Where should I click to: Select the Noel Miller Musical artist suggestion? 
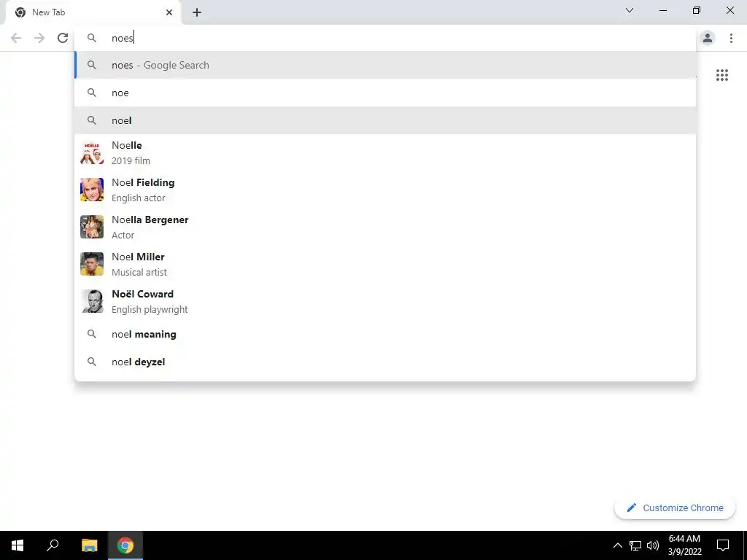click(x=385, y=264)
